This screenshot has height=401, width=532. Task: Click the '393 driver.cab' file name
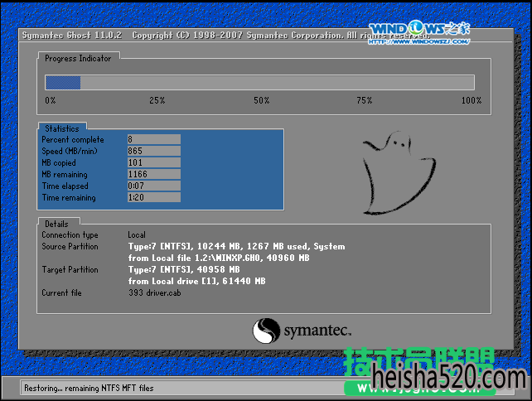(x=154, y=292)
